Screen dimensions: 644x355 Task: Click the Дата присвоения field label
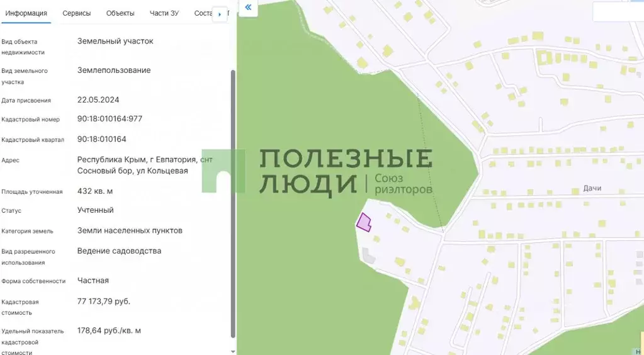[x=26, y=100]
